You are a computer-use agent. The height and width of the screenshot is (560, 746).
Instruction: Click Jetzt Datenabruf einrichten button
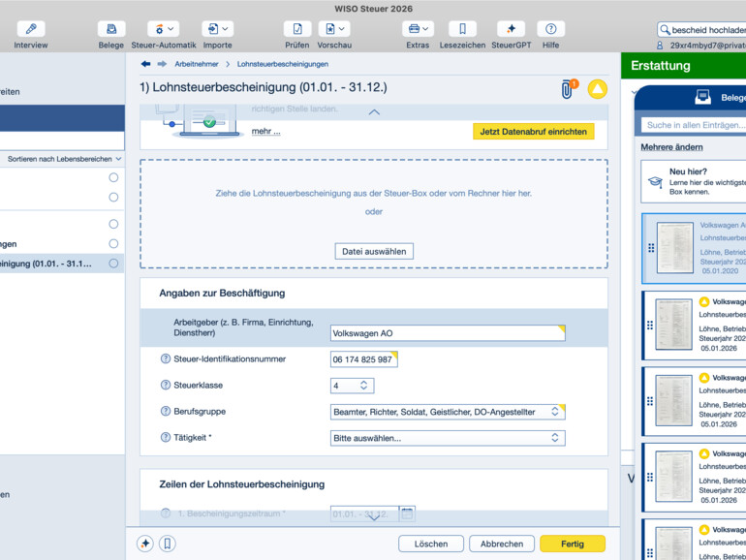[533, 132]
